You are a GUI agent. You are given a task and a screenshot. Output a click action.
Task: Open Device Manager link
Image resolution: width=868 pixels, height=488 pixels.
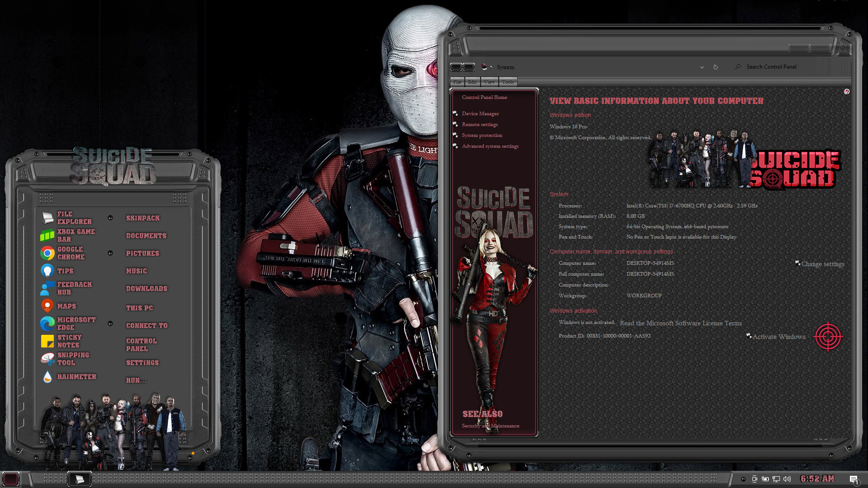click(x=480, y=113)
